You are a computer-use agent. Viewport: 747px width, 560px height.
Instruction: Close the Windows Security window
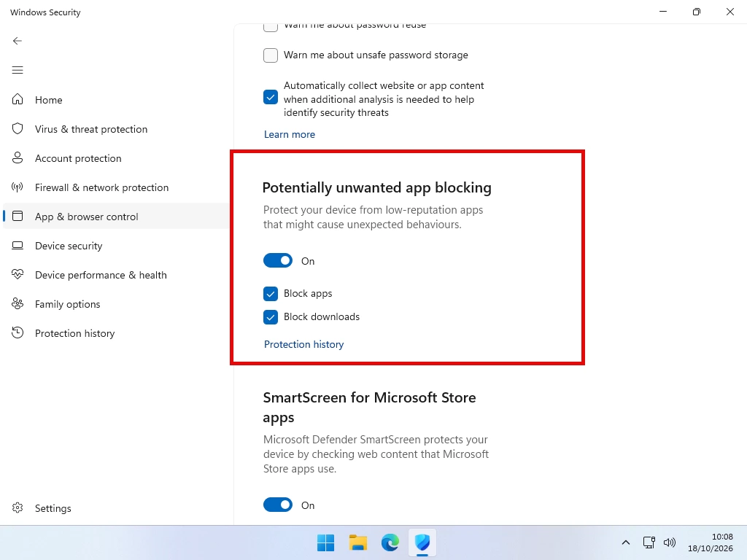729,12
